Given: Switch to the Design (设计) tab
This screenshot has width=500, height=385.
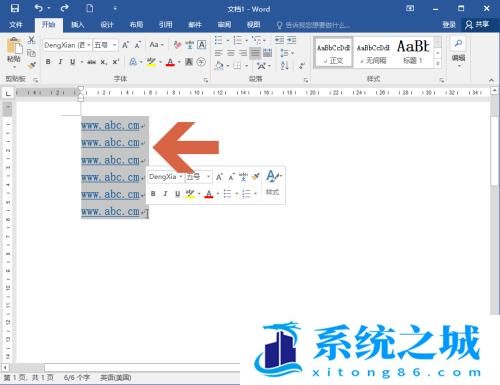Looking at the screenshot, I should coord(107,25).
